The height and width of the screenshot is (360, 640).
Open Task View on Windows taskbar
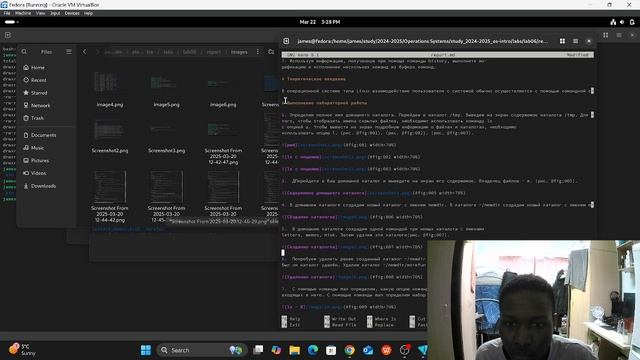(x=258, y=350)
